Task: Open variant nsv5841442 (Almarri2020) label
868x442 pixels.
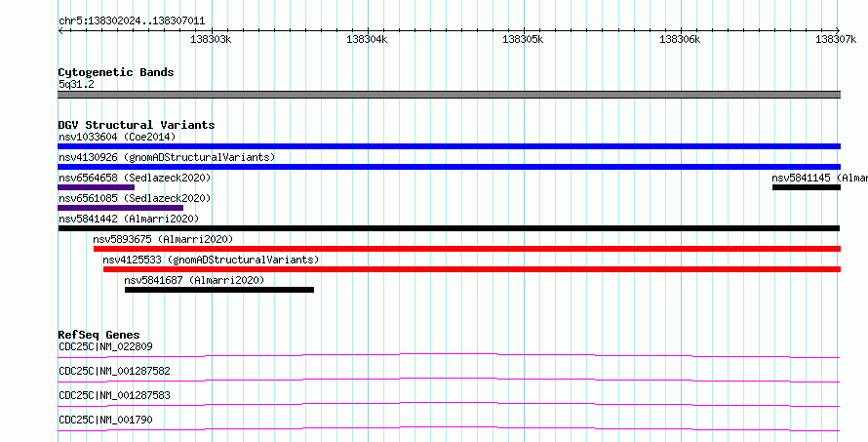Action: (x=129, y=219)
